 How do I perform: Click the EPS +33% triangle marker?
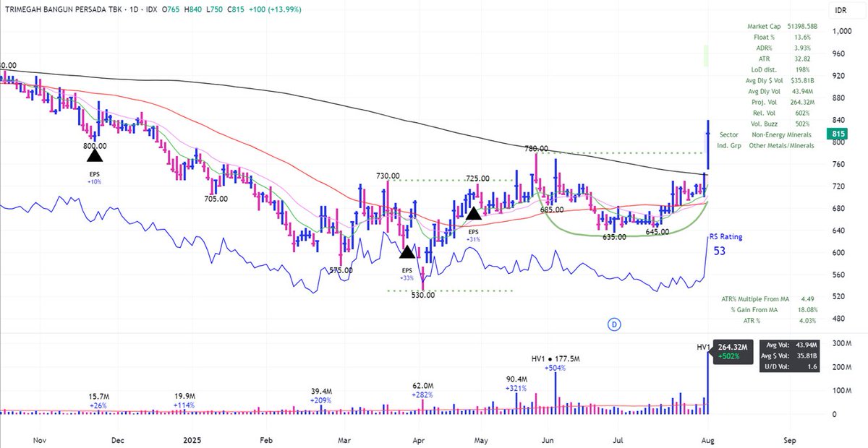(x=408, y=251)
